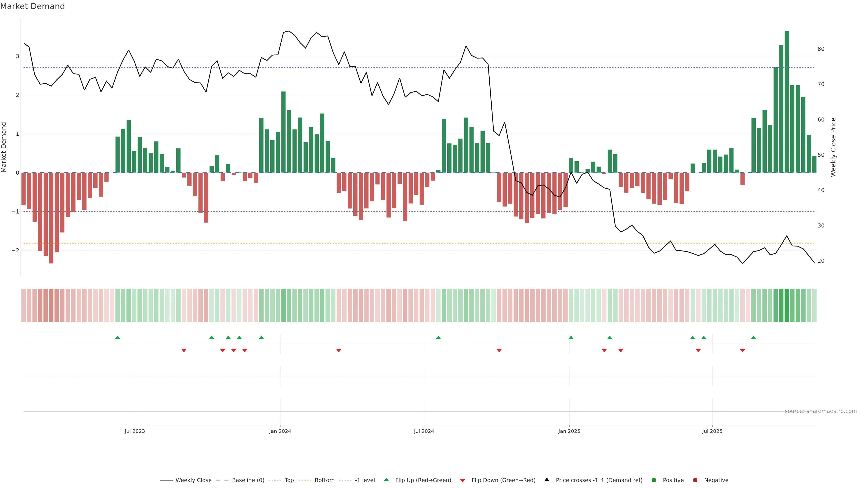Click the black Price crosses -1 legend triangle

point(547,480)
